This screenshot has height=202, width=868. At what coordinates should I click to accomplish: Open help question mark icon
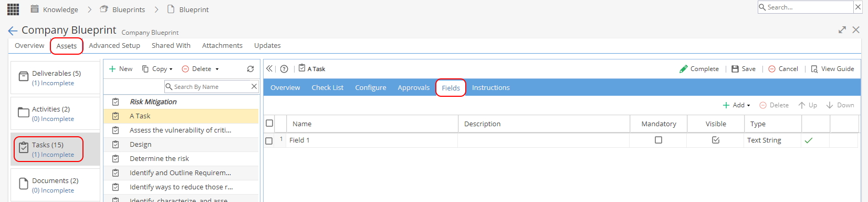click(x=284, y=69)
